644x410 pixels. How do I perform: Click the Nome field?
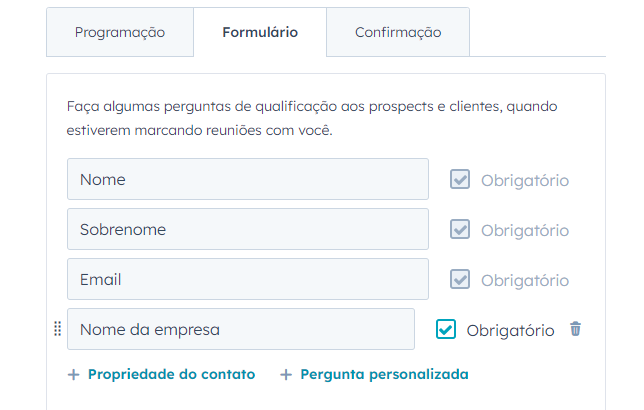point(248,180)
